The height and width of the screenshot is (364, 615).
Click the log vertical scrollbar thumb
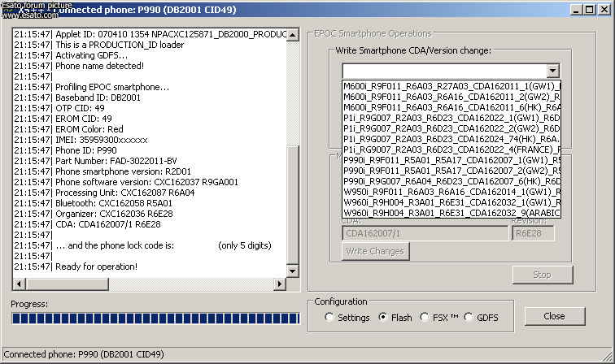tap(293, 206)
